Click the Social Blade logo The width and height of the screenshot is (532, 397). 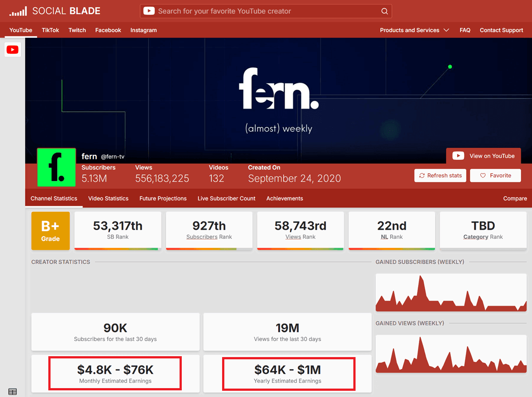(55, 11)
